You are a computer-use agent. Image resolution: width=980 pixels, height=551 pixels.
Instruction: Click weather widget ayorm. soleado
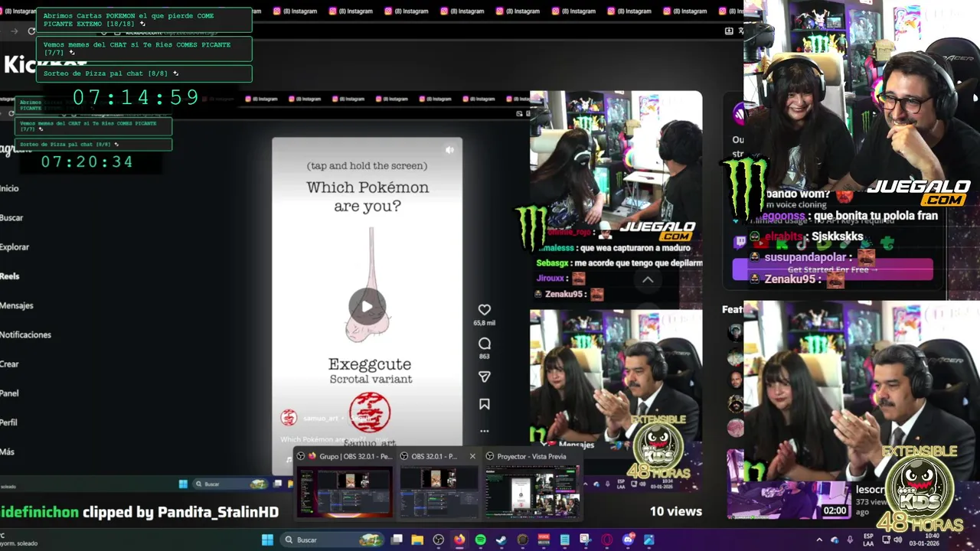[18, 540]
